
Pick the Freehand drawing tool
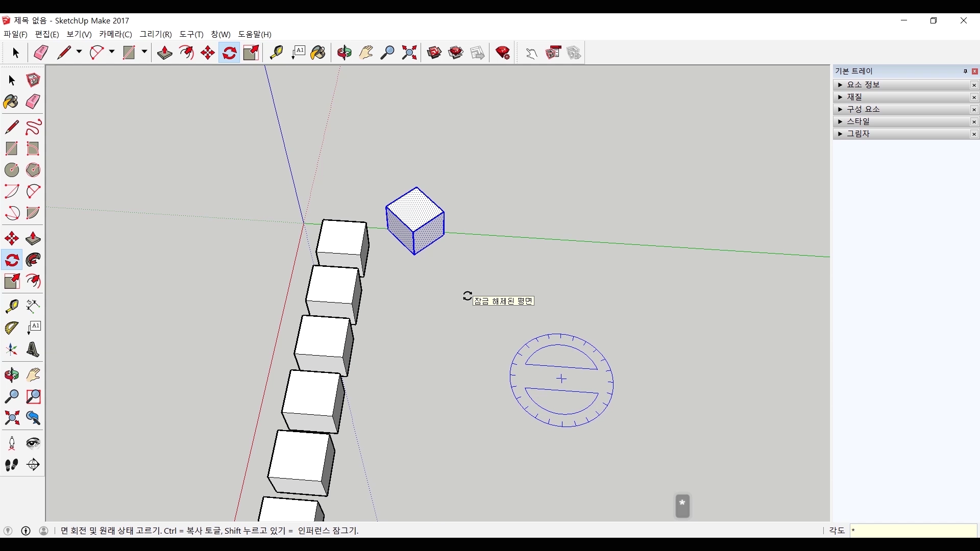pyautogui.click(x=33, y=127)
